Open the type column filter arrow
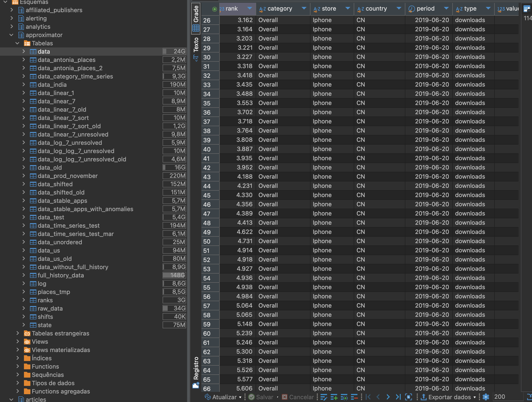Screen dimensions: 532x402 (488, 9)
